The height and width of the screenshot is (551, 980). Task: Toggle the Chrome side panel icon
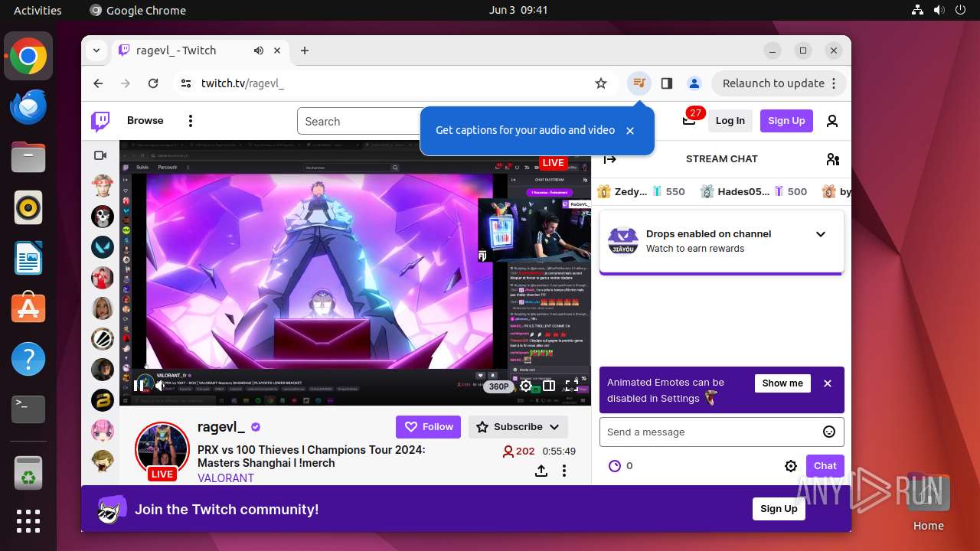(667, 83)
